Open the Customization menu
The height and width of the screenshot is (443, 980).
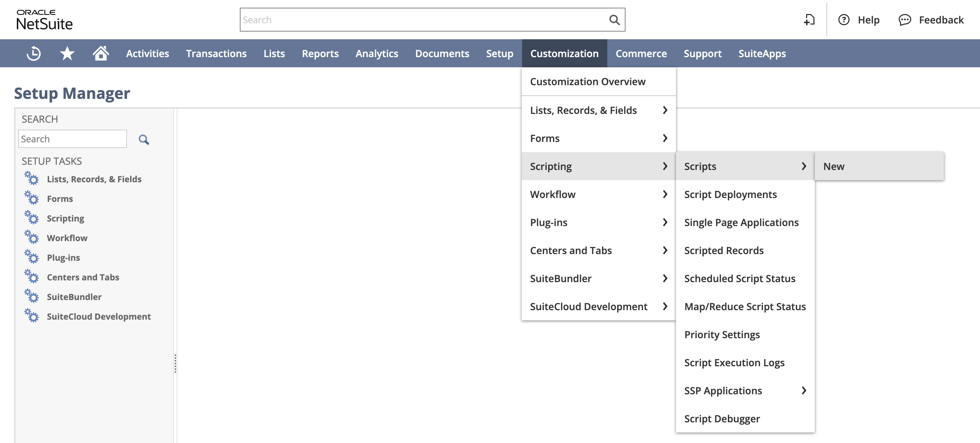564,53
